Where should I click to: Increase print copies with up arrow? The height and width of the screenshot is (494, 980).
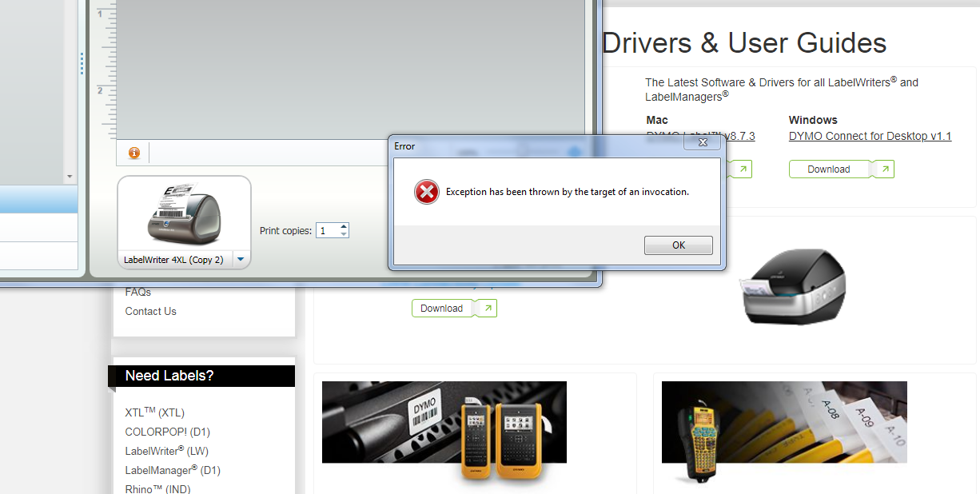(344, 226)
